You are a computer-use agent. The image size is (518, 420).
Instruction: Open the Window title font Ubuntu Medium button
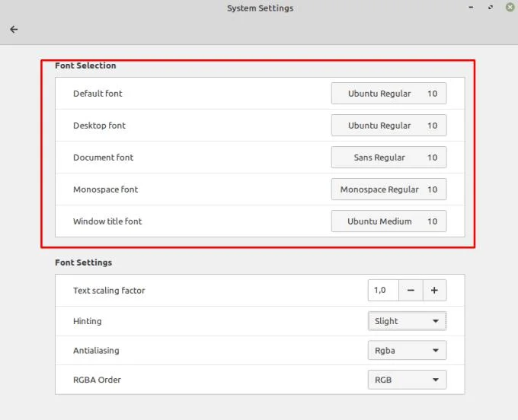point(388,221)
